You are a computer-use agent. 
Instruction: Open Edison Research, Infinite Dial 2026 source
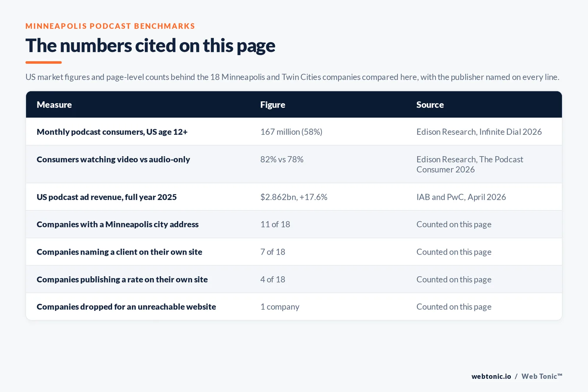tap(479, 132)
